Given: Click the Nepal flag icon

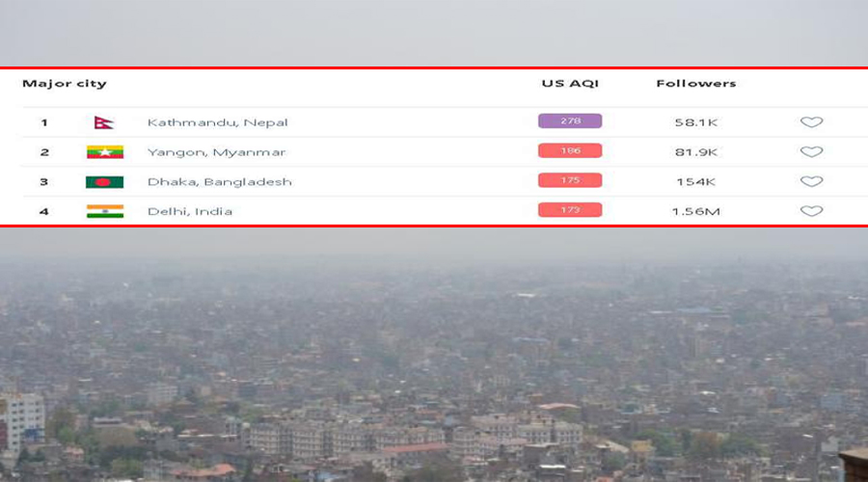Looking at the screenshot, I should pos(103,122).
